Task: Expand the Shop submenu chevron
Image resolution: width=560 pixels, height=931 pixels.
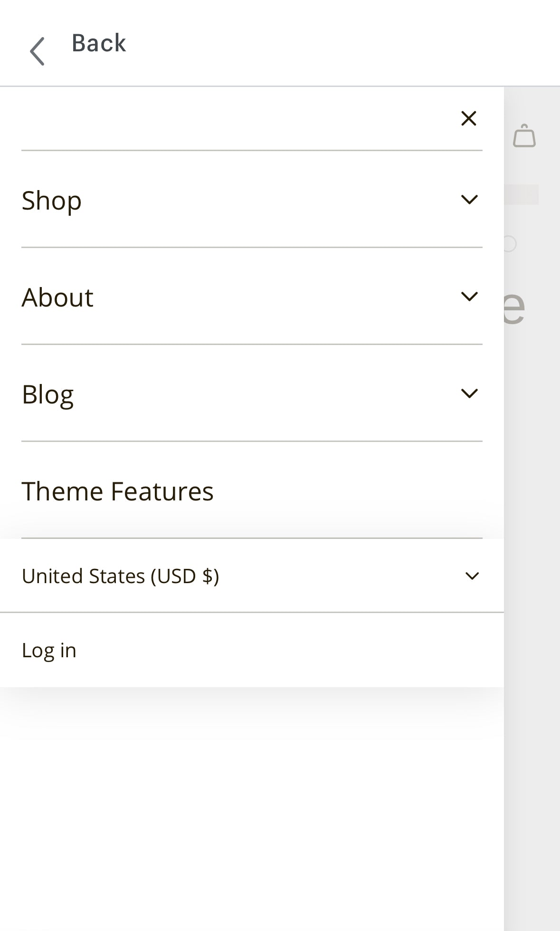Action: pyautogui.click(x=469, y=200)
